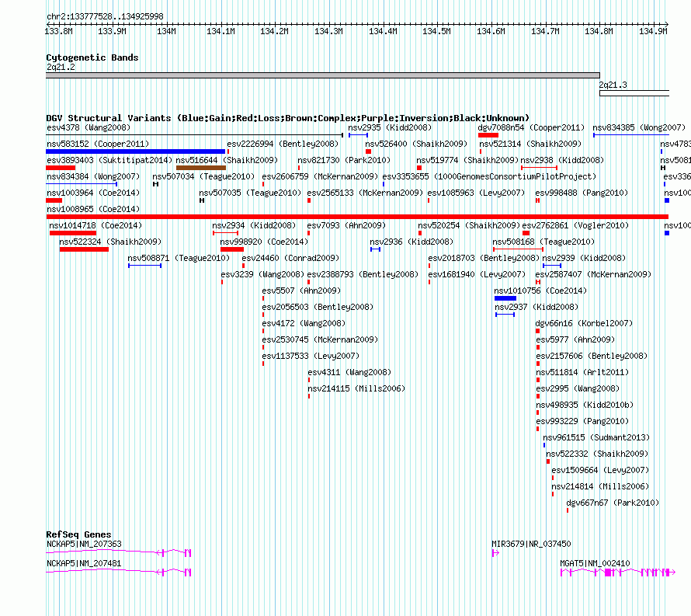
Task: Click nsv511814 (Arlt2011) label
Action: tap(582, 372)
